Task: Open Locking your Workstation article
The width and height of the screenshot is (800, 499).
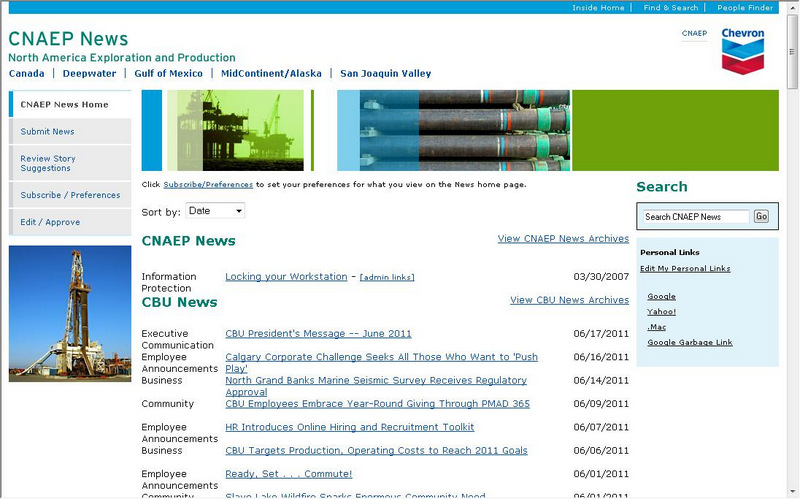Action: pos(286,277)
